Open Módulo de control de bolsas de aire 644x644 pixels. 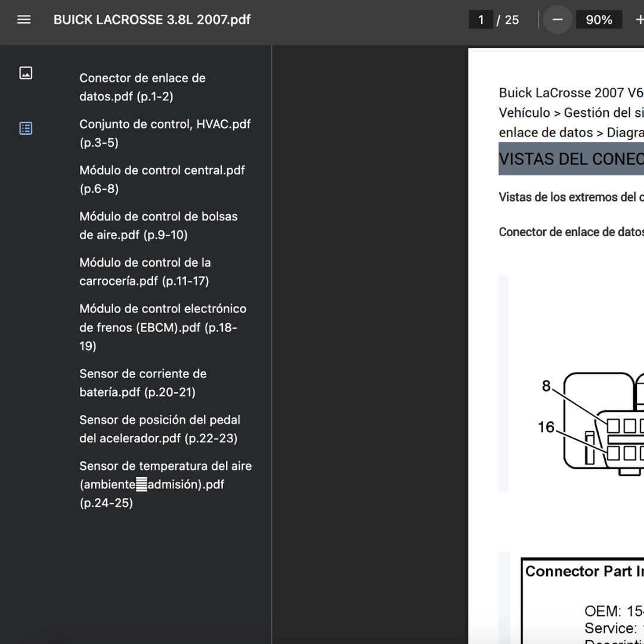158,225
